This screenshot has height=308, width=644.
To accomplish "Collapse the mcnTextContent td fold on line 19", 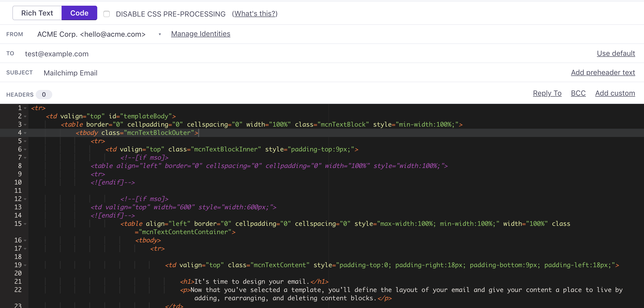I will tap(25, 265).
